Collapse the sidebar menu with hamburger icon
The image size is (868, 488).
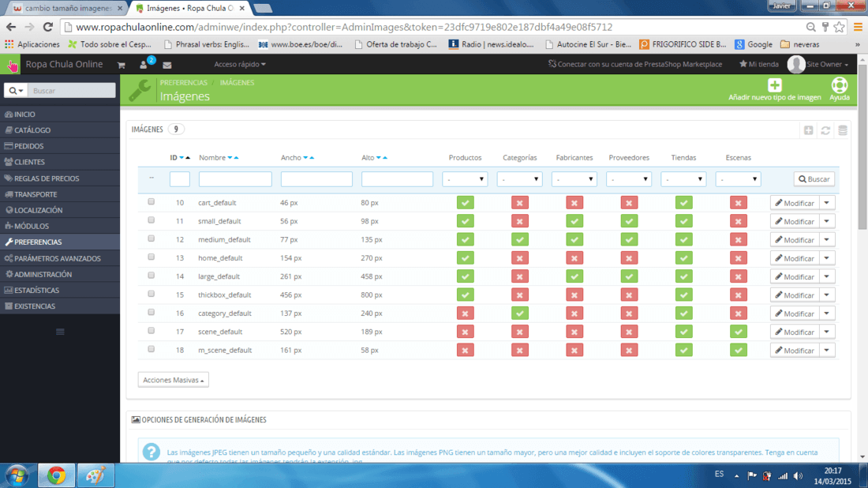point(60,332)
